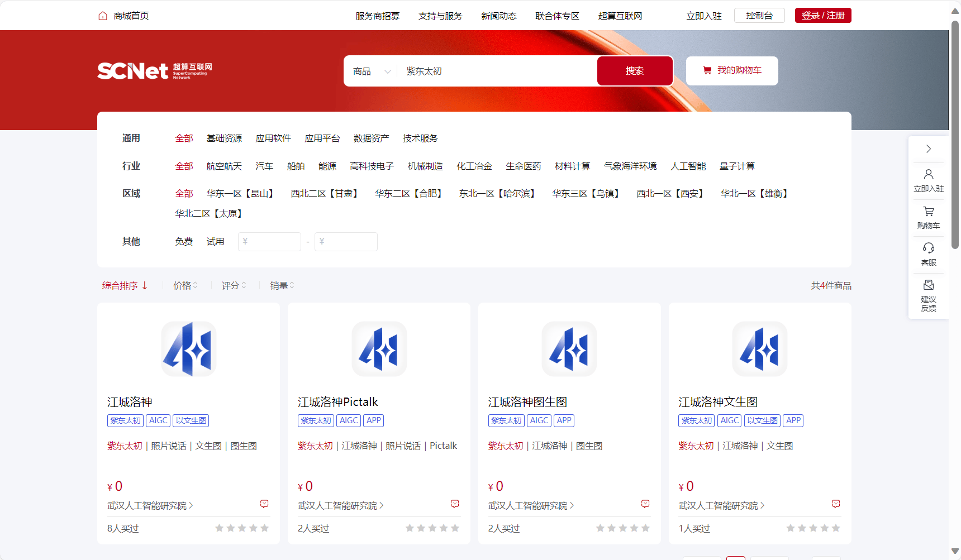Filter by 西北一区【西安】 region

pos(672,194)
